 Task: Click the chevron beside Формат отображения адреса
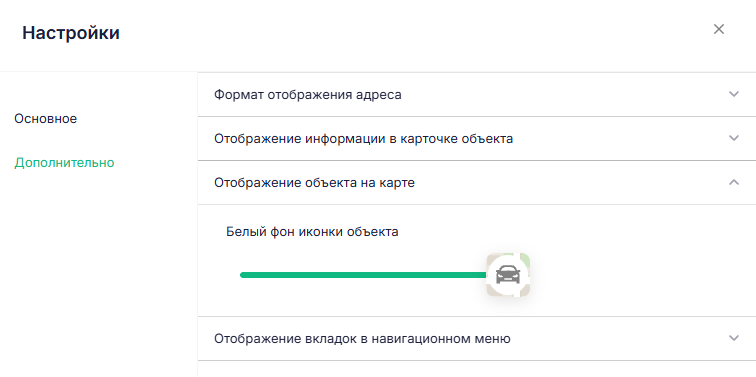pyautogui.click(x=734, y=94)
